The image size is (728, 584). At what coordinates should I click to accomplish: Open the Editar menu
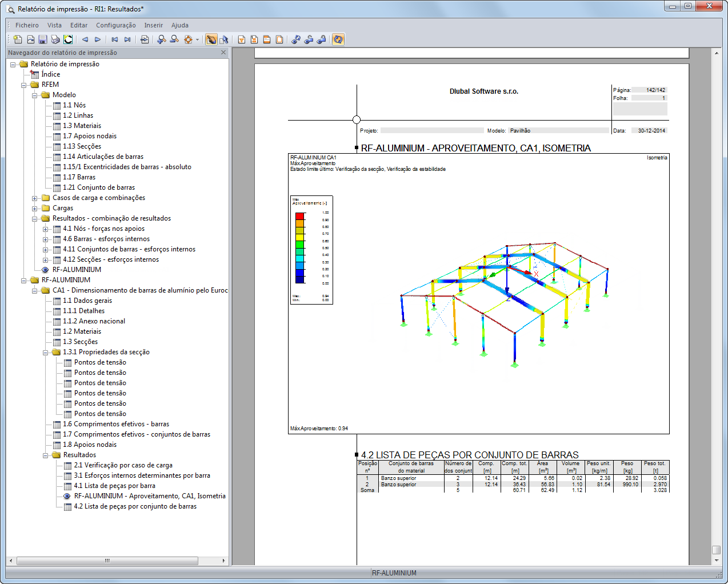79,25
